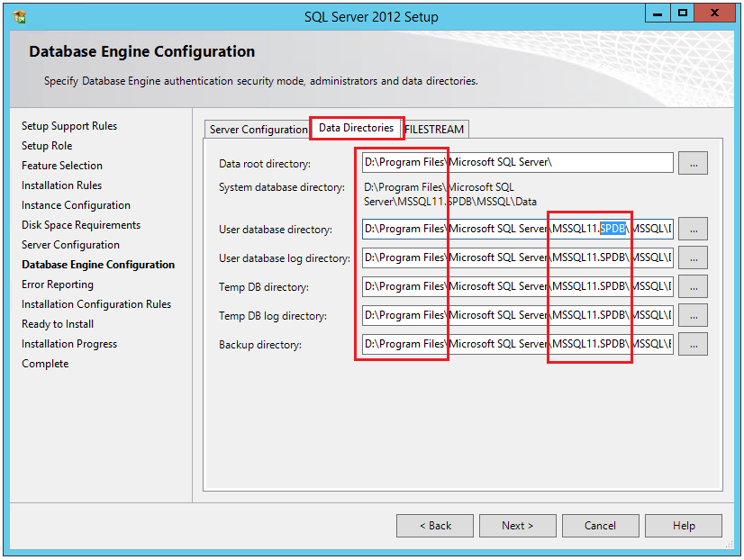Click the Server Configuration step in sidebar
The height and width of the screenshot is (560, 744).
(x=70, y=245)
